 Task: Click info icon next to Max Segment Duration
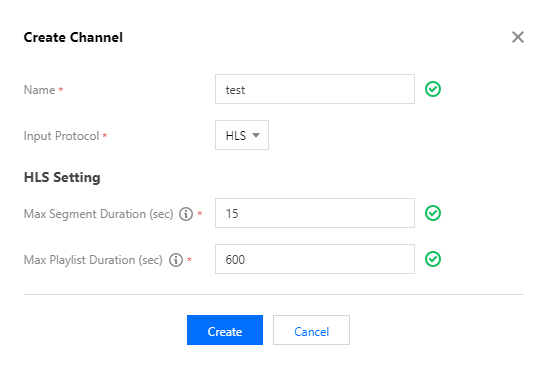(x=186, y=214)
